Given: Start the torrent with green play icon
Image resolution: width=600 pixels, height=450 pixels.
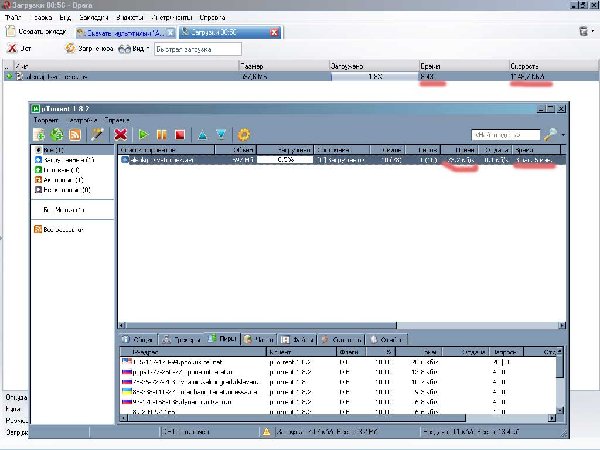Looking at the screenshot, I should [144, 134].
